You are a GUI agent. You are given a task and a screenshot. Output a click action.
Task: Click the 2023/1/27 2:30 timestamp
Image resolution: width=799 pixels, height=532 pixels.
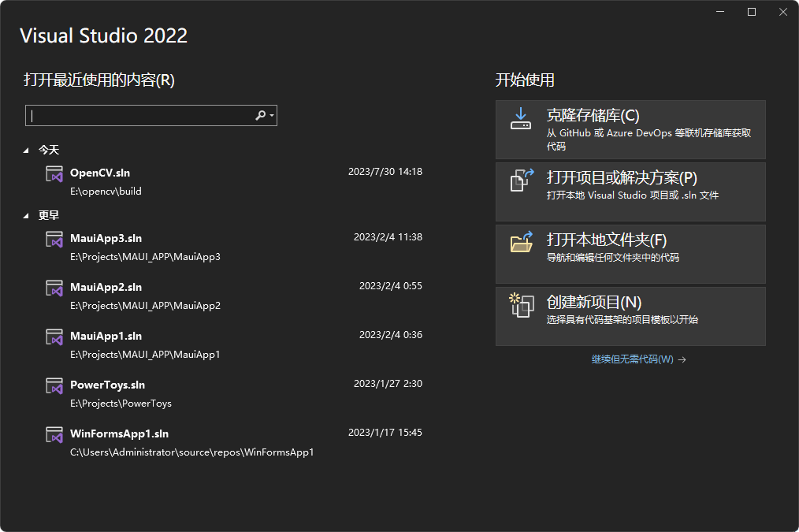point(388,384)
